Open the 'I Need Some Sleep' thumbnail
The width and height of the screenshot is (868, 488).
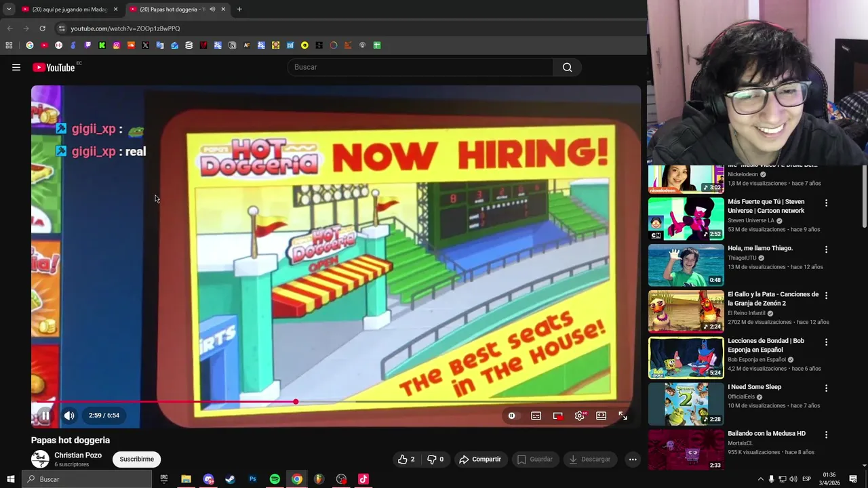686,404
